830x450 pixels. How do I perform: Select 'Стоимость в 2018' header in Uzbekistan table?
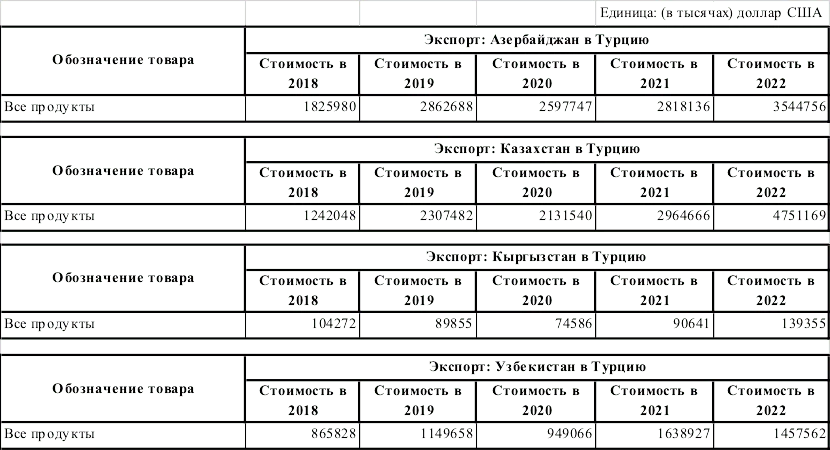(302, 400)
